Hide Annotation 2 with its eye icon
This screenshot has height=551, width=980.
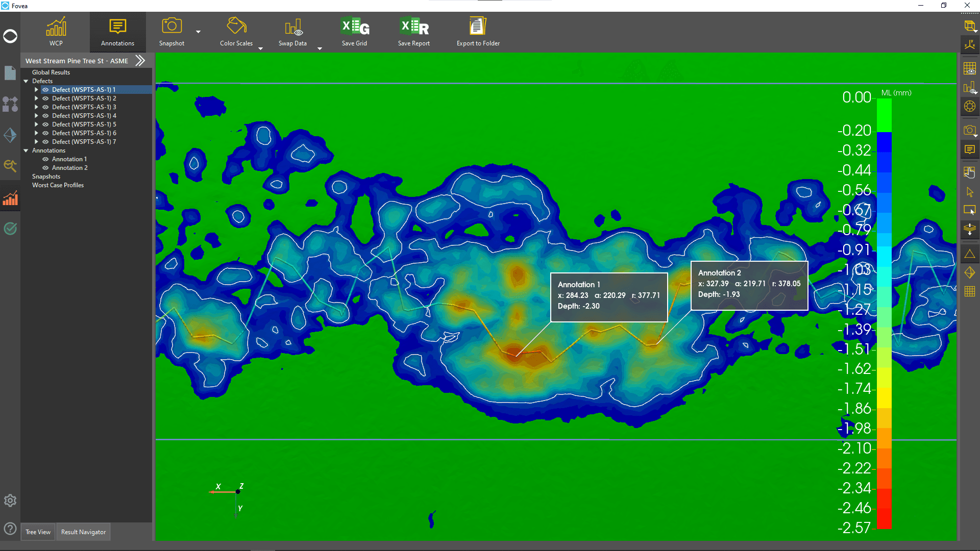45,168
